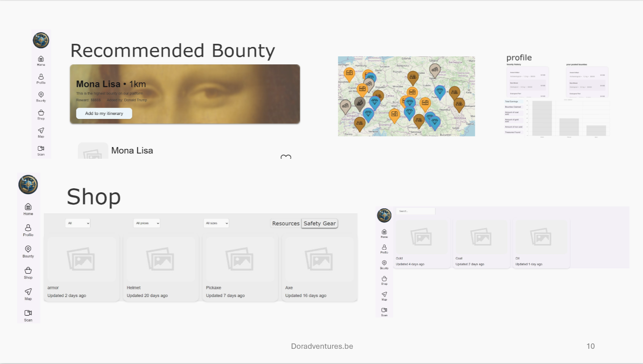Open Bounty in the Recommended Bounty sidebar
This screenshot has width=643, height=364.
pyautogui.click(x=41, y=97)
